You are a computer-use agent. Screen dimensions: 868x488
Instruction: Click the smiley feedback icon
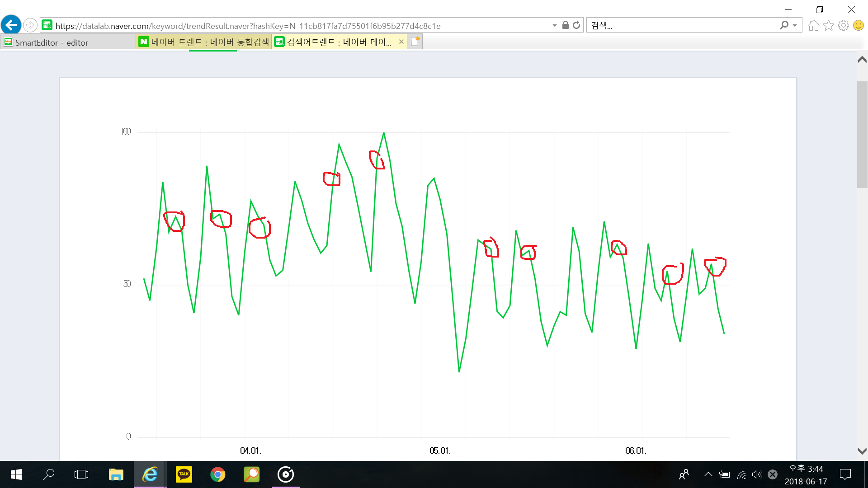(858, 25)
